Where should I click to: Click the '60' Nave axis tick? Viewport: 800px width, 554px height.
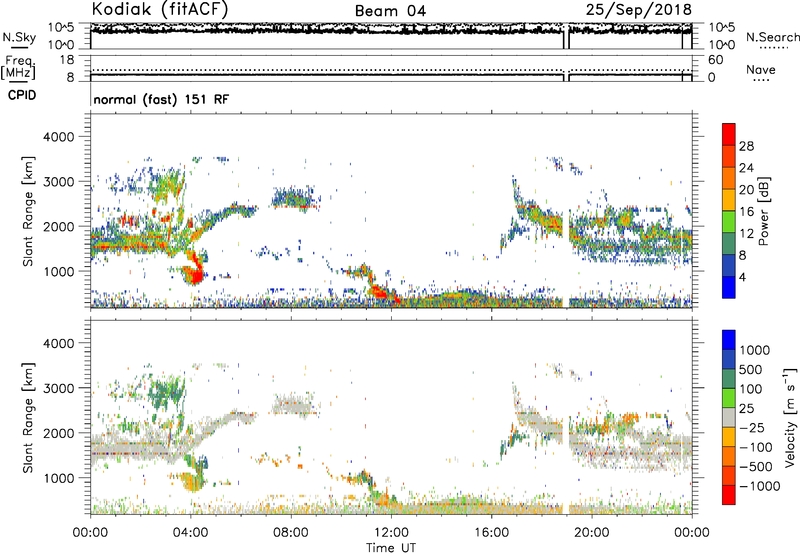click(715, 60)
